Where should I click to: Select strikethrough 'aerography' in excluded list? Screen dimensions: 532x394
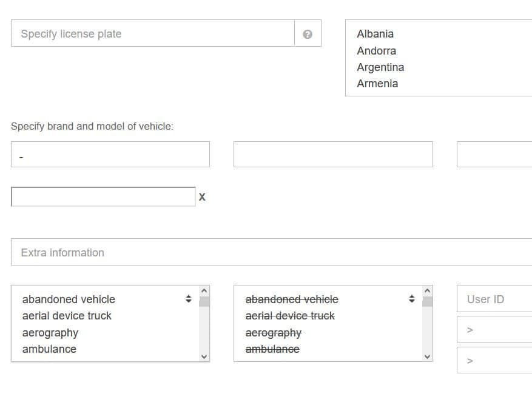click(273, 333)
